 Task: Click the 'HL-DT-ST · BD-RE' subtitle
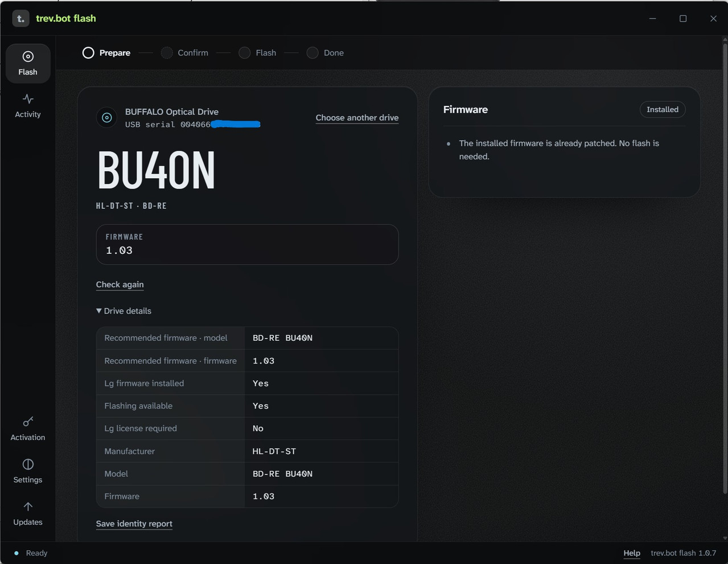pos(131,206)
